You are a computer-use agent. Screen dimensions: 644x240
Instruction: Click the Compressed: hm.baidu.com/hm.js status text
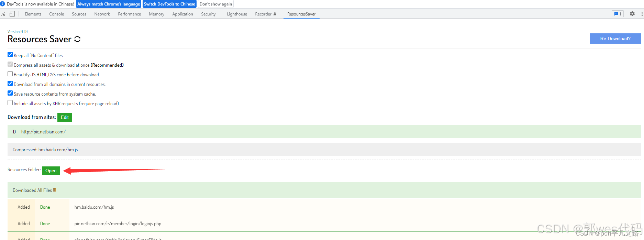click(45, 150)
